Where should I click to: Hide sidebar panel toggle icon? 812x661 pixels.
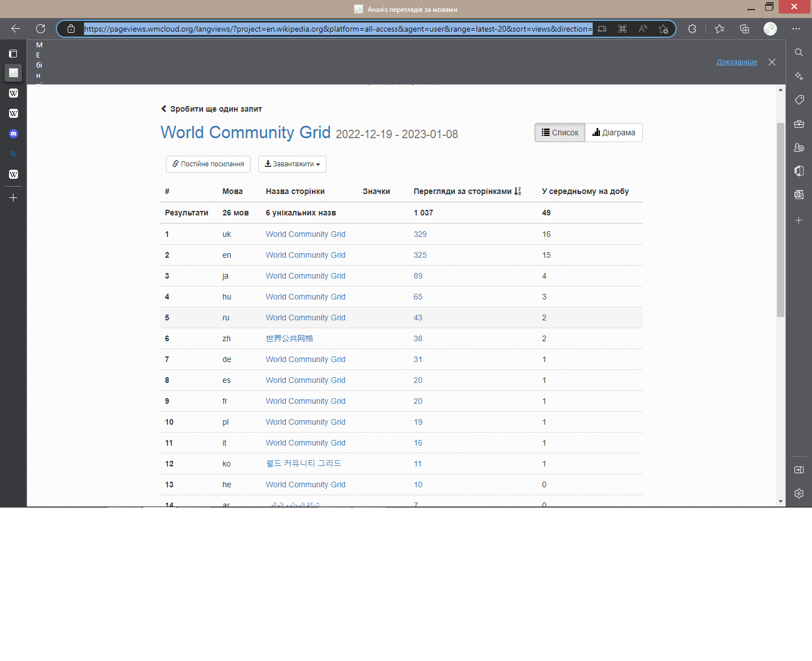click(x=799, y=470)
